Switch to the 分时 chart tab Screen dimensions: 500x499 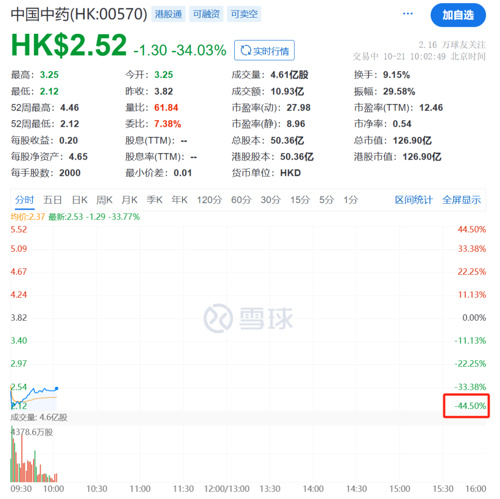click(25, 200)
